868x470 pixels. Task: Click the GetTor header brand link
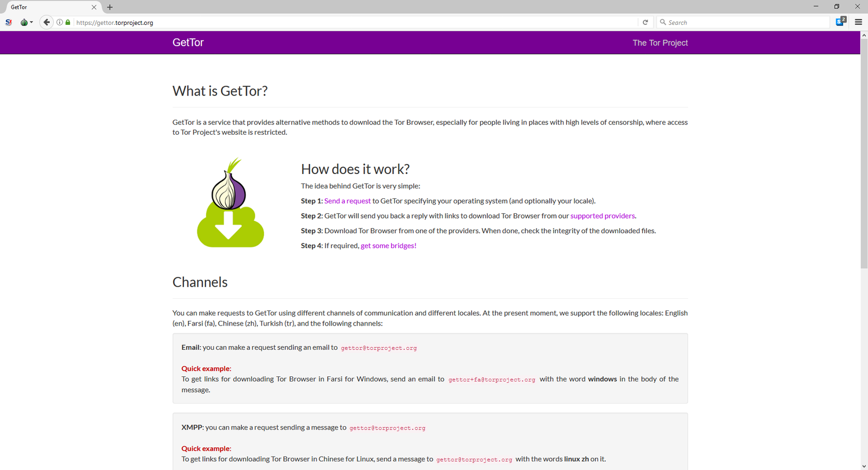tap(188, 42)
